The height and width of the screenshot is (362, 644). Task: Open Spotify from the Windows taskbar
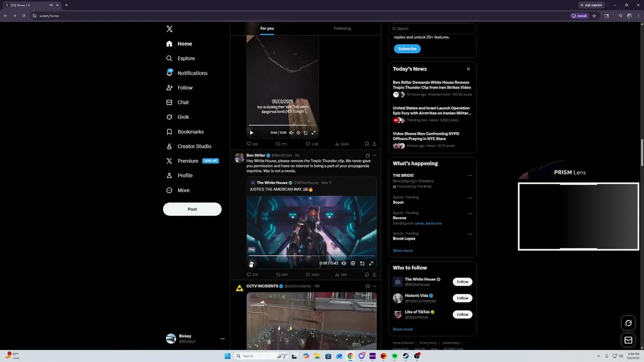point(394,356)
